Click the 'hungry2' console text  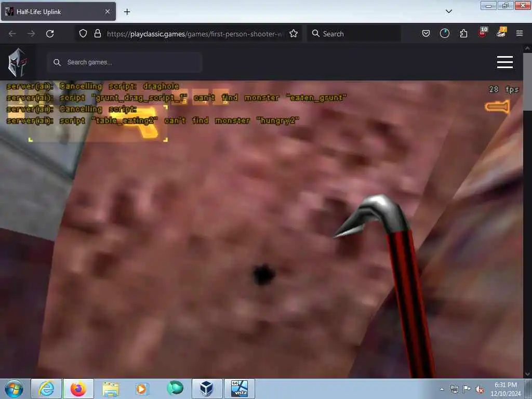click(277, 121)
